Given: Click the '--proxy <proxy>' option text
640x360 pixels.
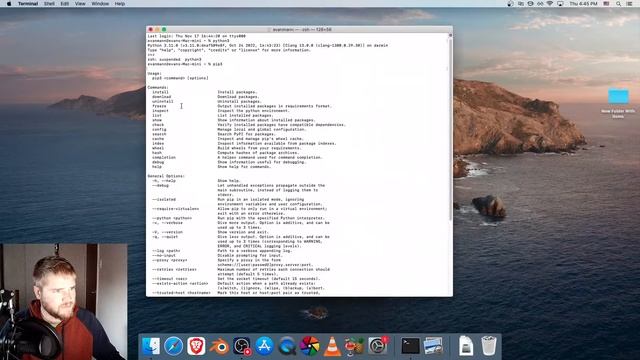Looking at the screenshot, I should tap(170, 260).
